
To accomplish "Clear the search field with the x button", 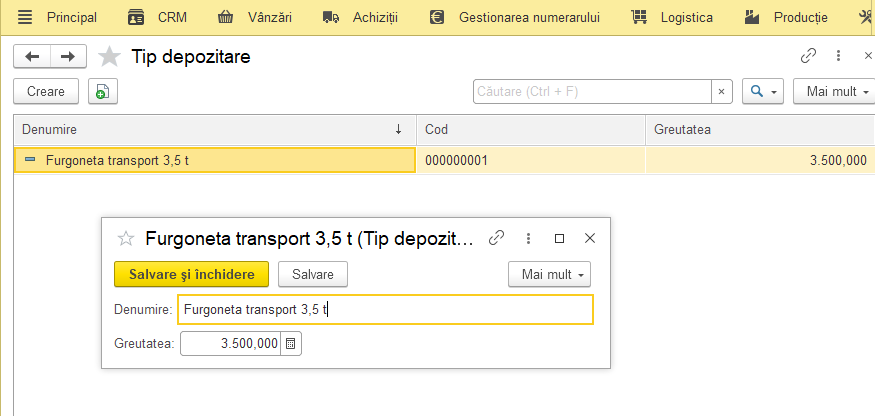I will [x=721, y=92].
